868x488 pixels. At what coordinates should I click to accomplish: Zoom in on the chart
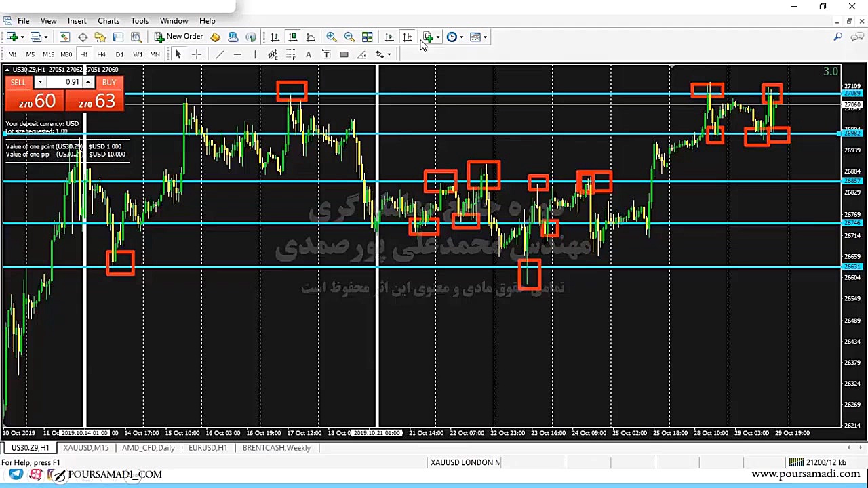pos(332,37)
